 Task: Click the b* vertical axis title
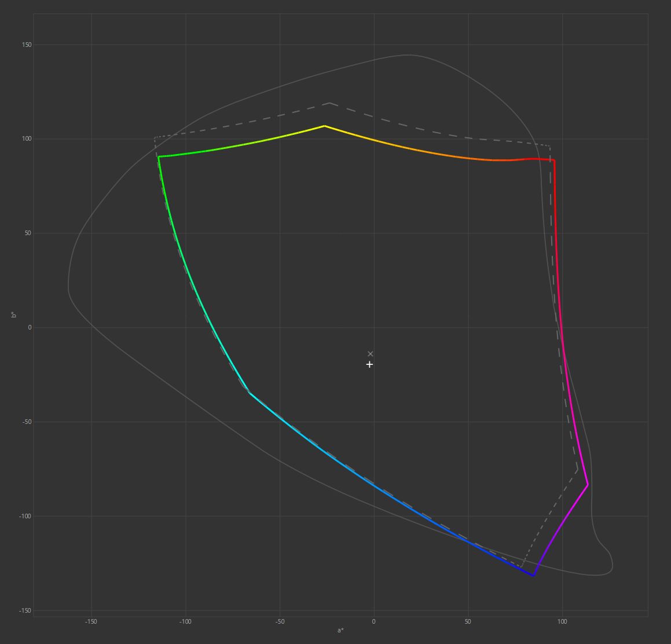pyautogui.click(x=13, y=314)
